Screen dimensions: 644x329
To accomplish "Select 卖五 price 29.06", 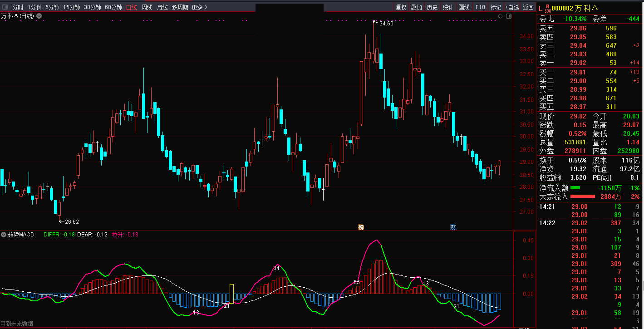I will tap(578, 28).
